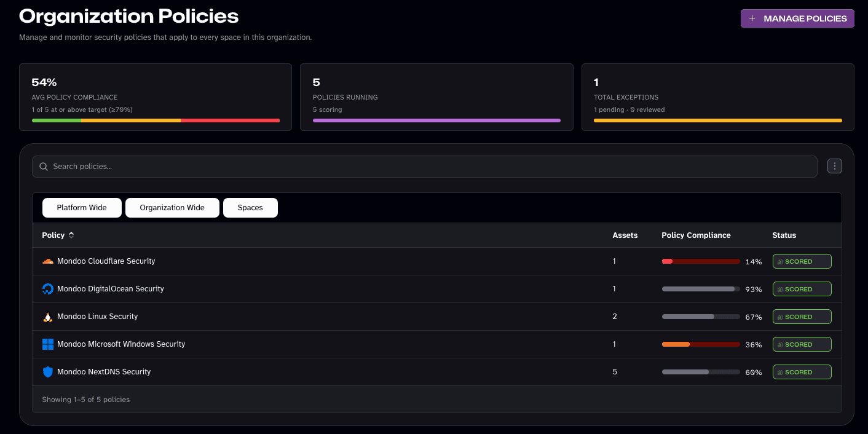Click the 54% average compliance value
The height and width of the screenshot is (434, 868).
click(x=44, y=82)
